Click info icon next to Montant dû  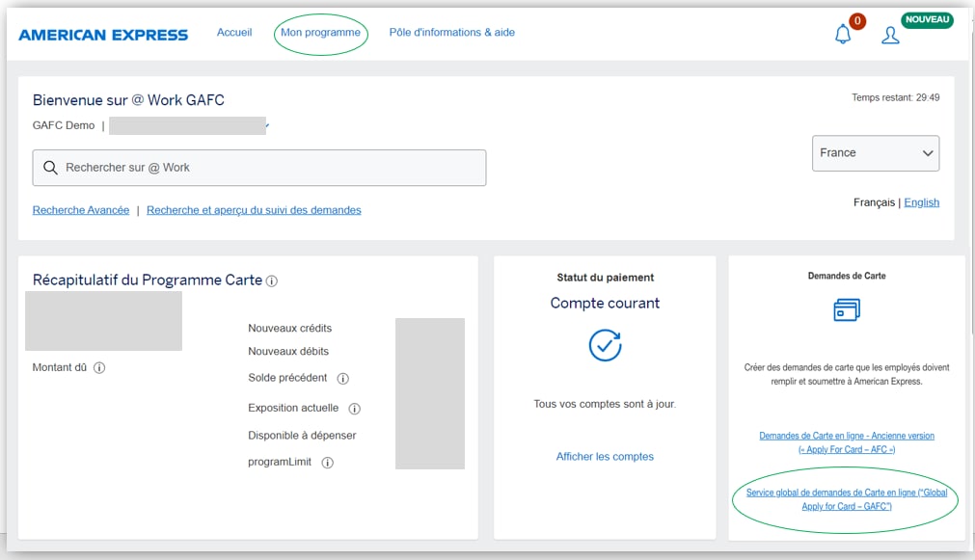99,367
